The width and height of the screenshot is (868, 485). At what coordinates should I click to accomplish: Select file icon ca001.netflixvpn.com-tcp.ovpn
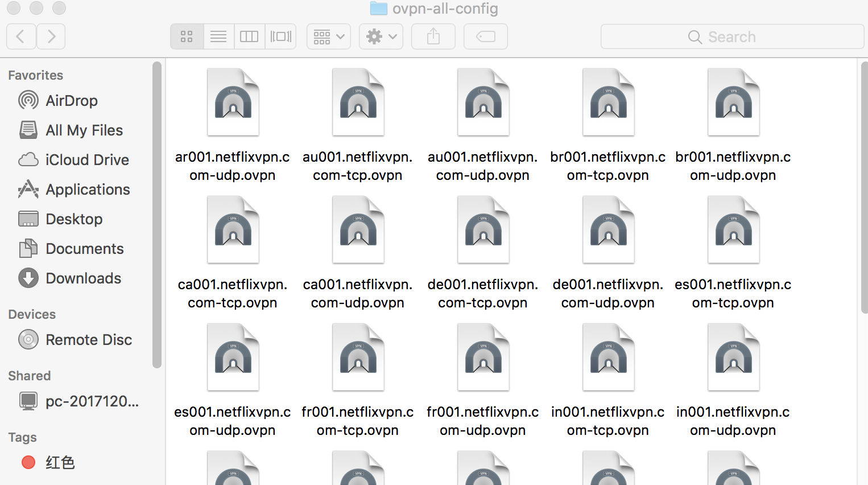[x=233, y=230]
